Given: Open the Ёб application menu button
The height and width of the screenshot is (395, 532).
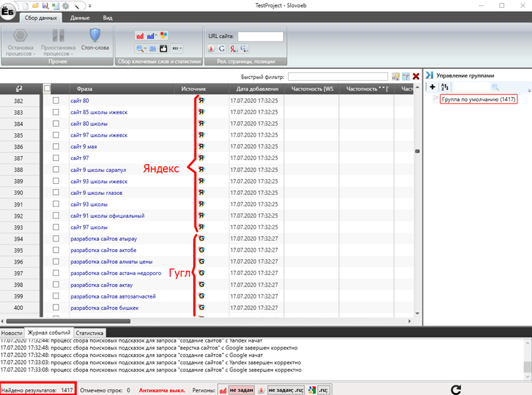Looking at the screenshot, I should click(8, 11).
